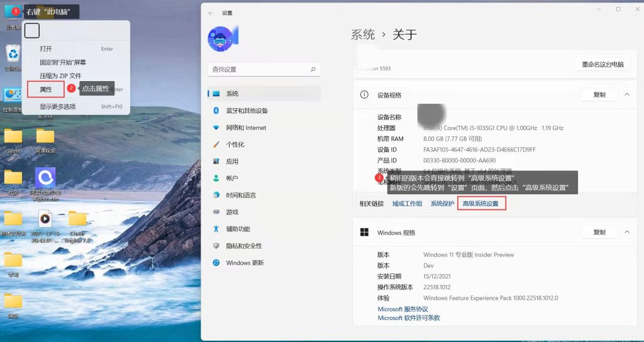The width and height of the screenshot is (644, 342).
Task: Click the context menu top toolbar icon
Action: click(x=32, y=30)
